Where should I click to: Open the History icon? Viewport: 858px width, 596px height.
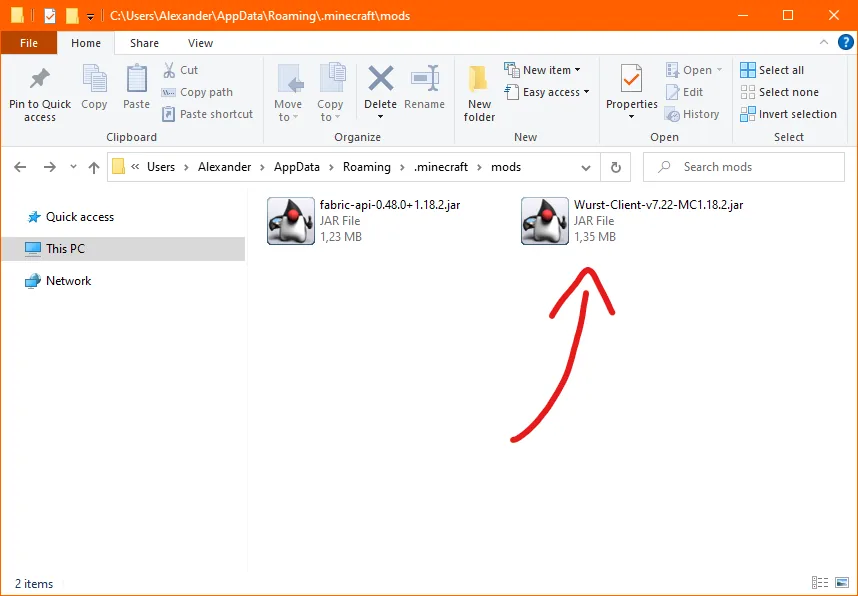click(672, 114)
